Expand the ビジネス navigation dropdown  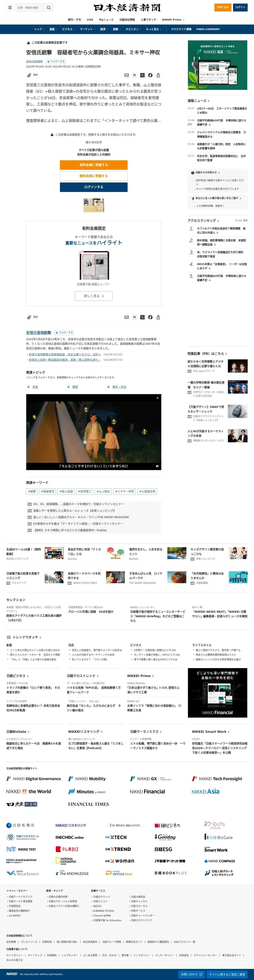point(68,29)
